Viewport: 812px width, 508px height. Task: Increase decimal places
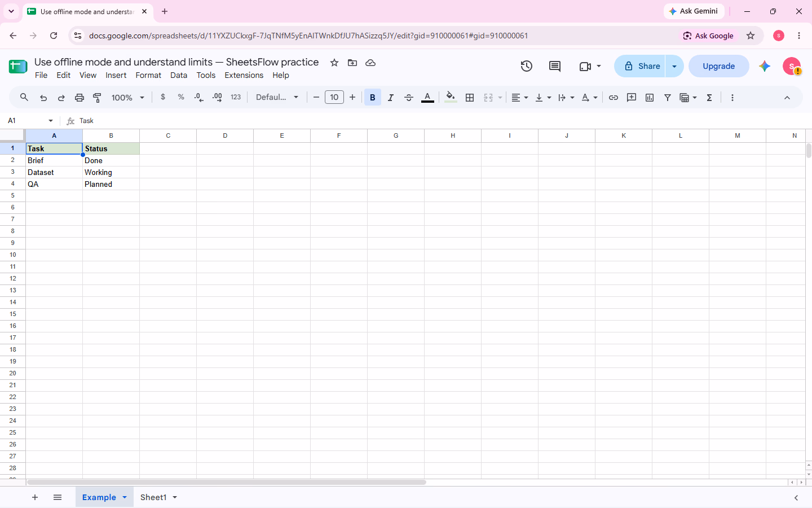217,98
